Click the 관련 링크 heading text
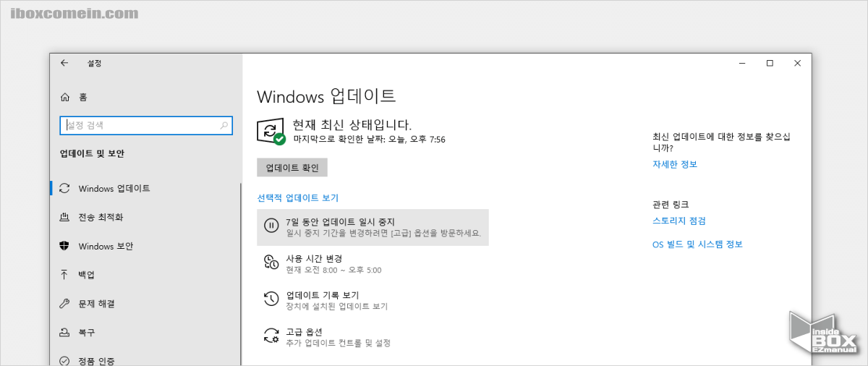This screenshot has width=868, height=366. tap(671, 205)
